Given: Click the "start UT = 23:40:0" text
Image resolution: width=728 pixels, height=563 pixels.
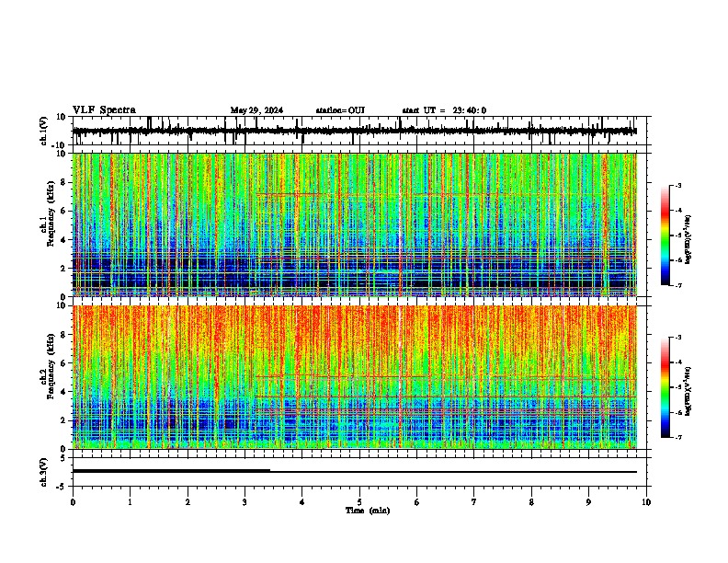Looking at the screenshot, I should pos(444,110).
